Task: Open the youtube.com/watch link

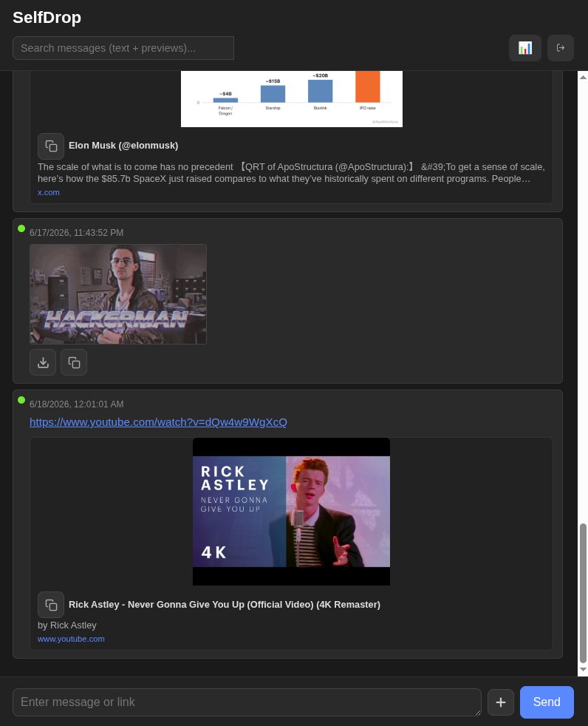Action: click(x=158, y=422)
